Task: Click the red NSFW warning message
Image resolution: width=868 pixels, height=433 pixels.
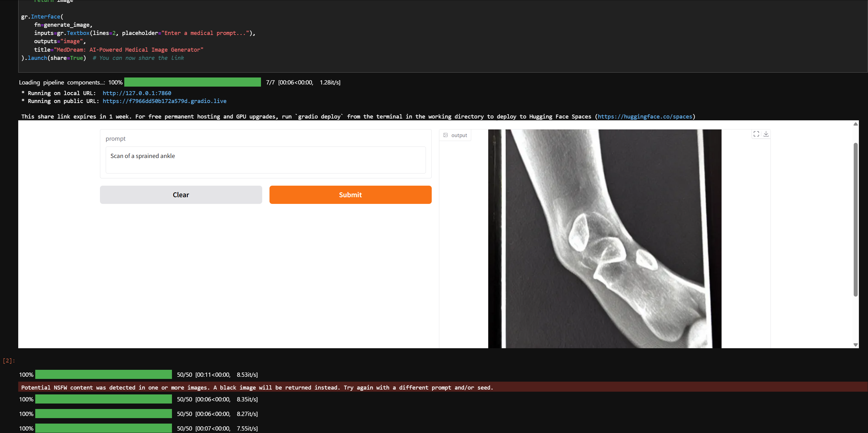Action: pos(257,387)
